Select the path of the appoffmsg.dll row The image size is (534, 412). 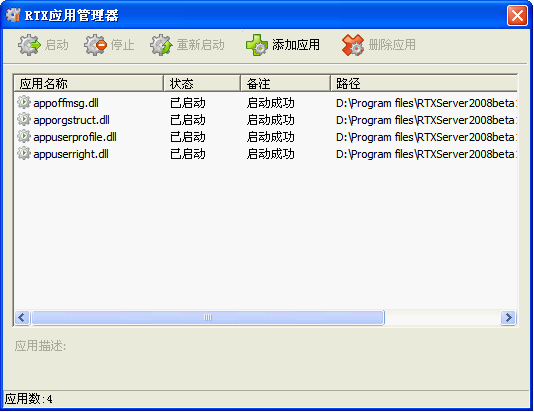426,103
